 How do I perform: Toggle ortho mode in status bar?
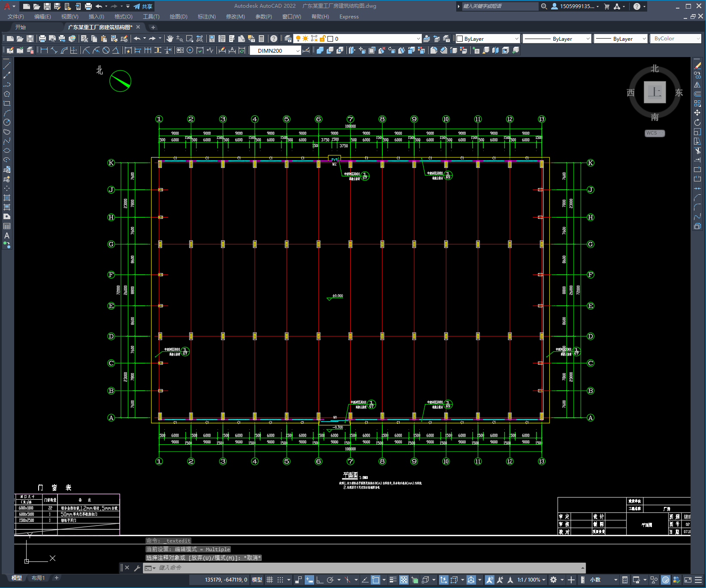[320, 580]
